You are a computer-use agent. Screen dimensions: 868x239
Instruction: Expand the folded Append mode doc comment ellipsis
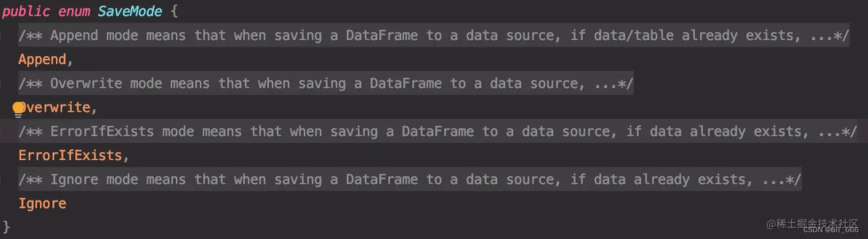(821, 35)
